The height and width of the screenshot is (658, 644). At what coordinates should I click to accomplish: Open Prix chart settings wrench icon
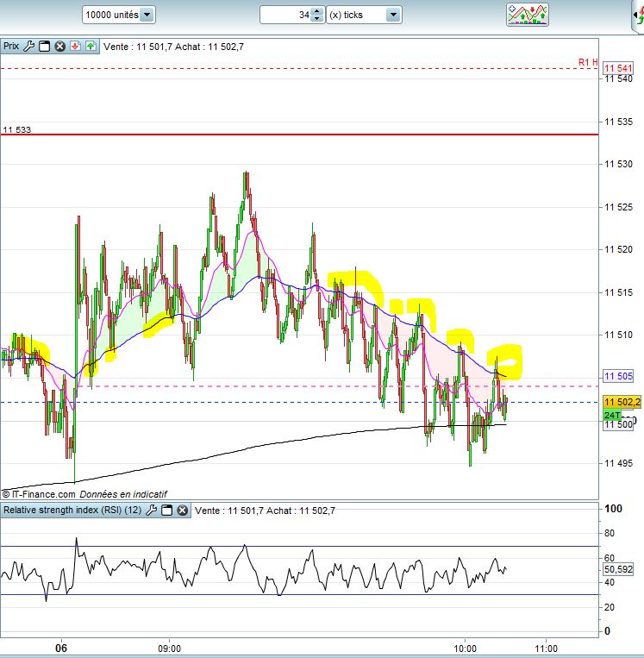click(28, 47)
